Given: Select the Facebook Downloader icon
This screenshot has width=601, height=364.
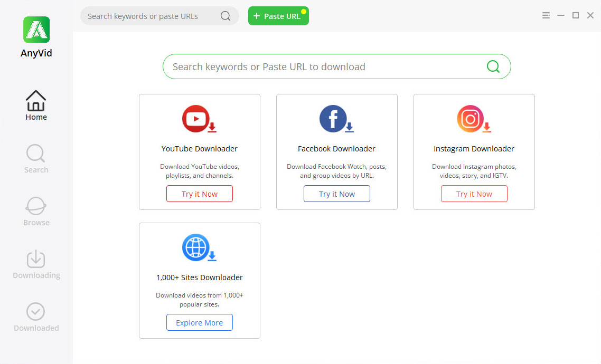Looking at the screenshot, I should pyautogui.click(x=336, y=119).
